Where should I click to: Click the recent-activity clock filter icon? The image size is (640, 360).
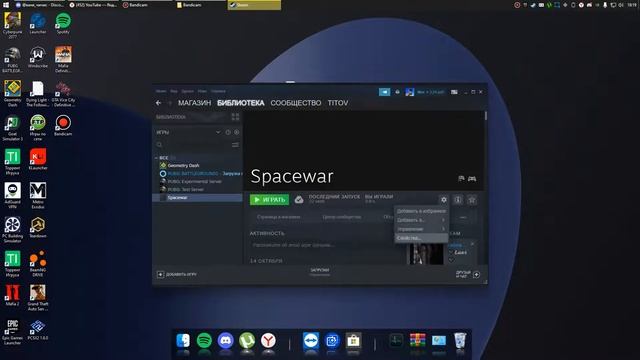(228, 132)
